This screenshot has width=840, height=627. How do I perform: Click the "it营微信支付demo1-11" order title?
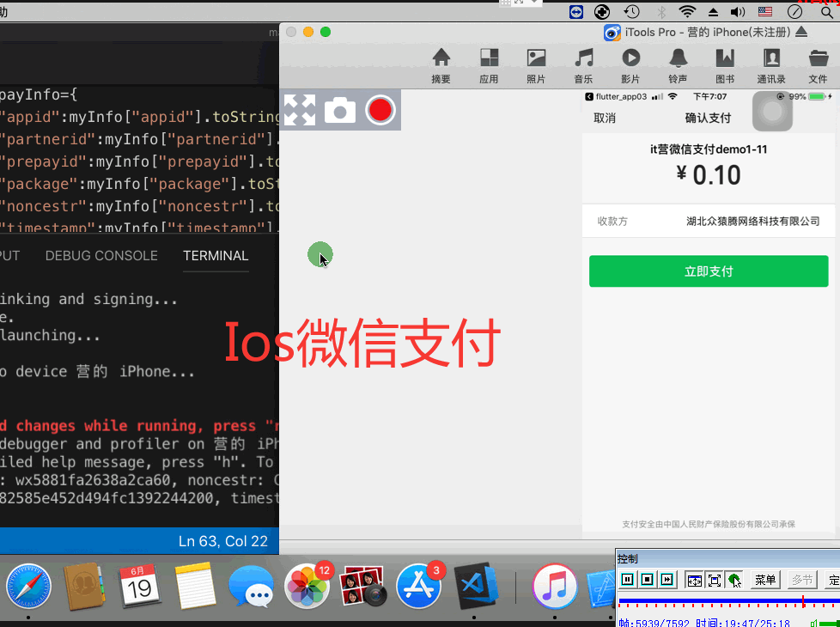pyautogui.click(x=709, y=149)
